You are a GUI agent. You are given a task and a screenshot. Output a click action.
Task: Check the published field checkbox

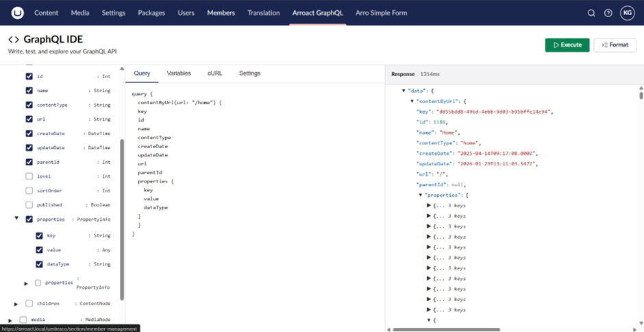(x=29, y=205)
